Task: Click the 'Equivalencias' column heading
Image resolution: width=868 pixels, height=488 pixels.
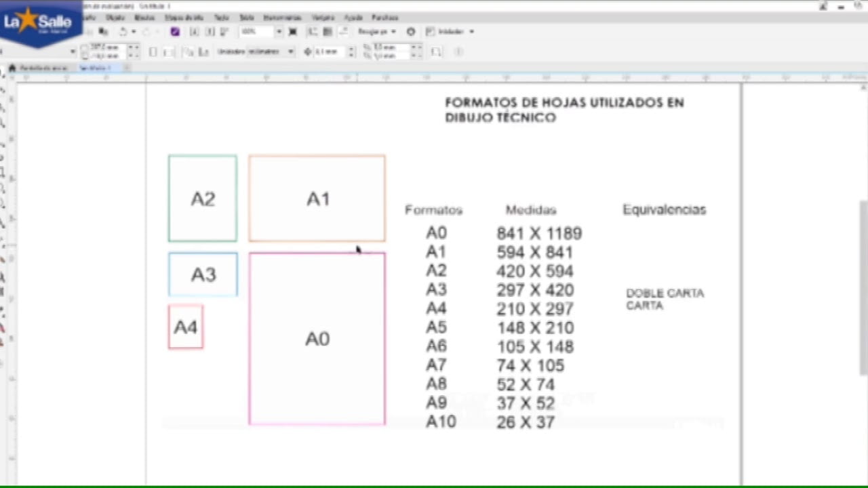Action: click(665, 209)
